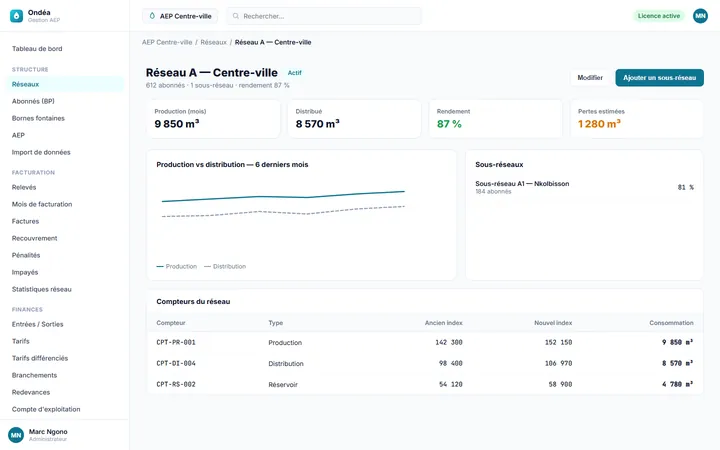720x450 pixels.
Task: Click the Type column header
Action: pos(276,323)
